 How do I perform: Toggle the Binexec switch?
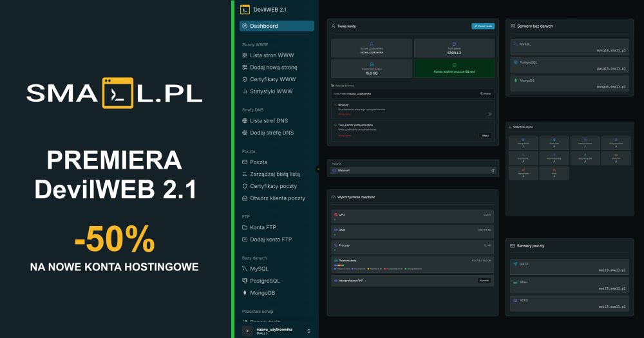pyautogui.click(x=488, y=114)
